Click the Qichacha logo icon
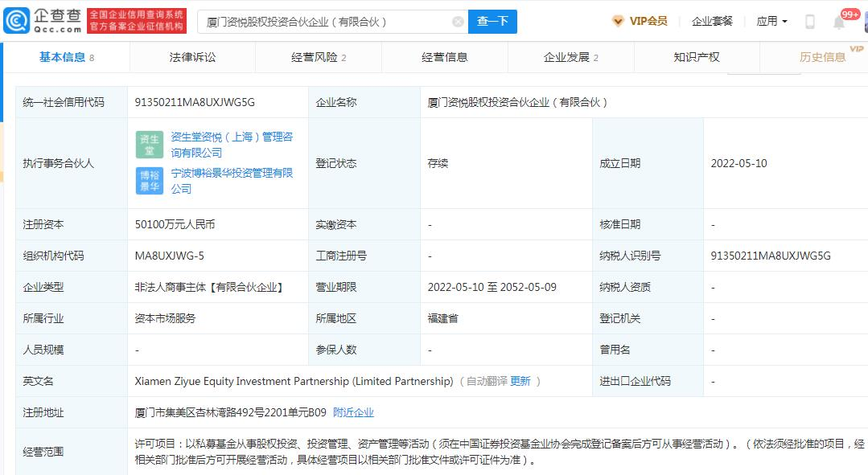This screenshot has height=475, width=868. click(x=17, y=19)
